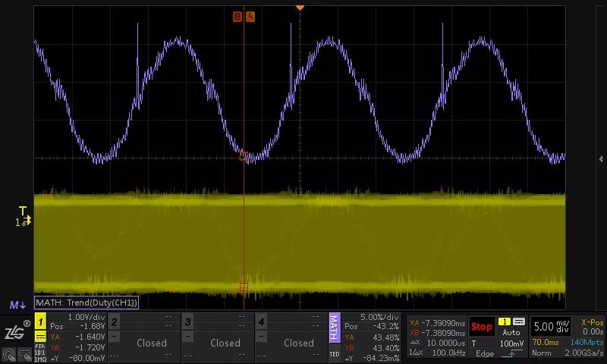Turn on channel 4 via its badge
This screenshot has width=607, height=364.
pos(262,322)
